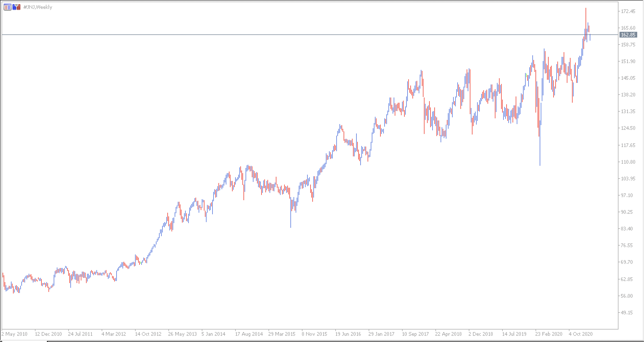Click the 23 Feb 2020 date marker
Image resolution: width=644 pixels, height=342 pixels.
pos(549,334)
